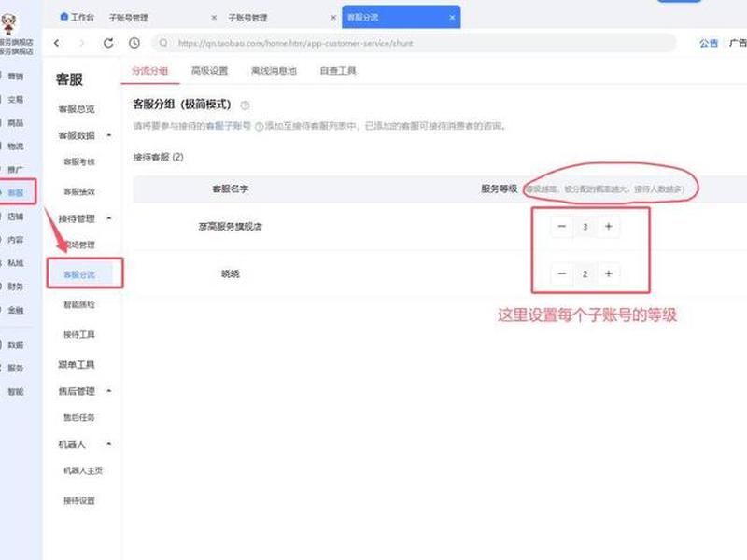Click the forward navigation arrow

pos(82,43)
